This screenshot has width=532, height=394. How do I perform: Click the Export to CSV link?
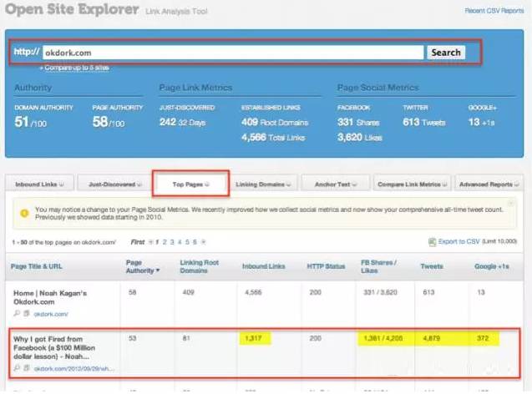459,241
